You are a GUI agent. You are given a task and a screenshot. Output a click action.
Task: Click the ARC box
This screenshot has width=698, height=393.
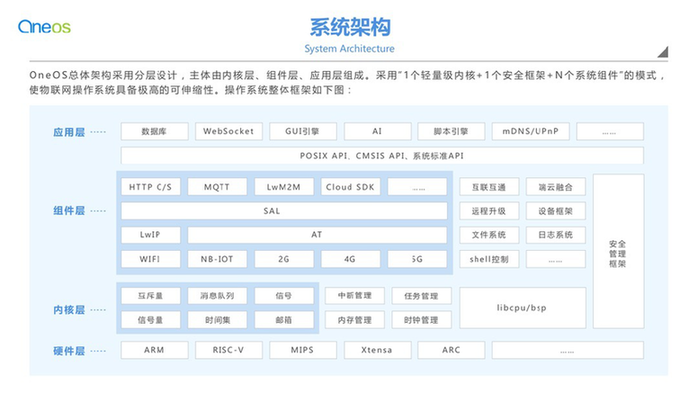[x=451, y=350]
